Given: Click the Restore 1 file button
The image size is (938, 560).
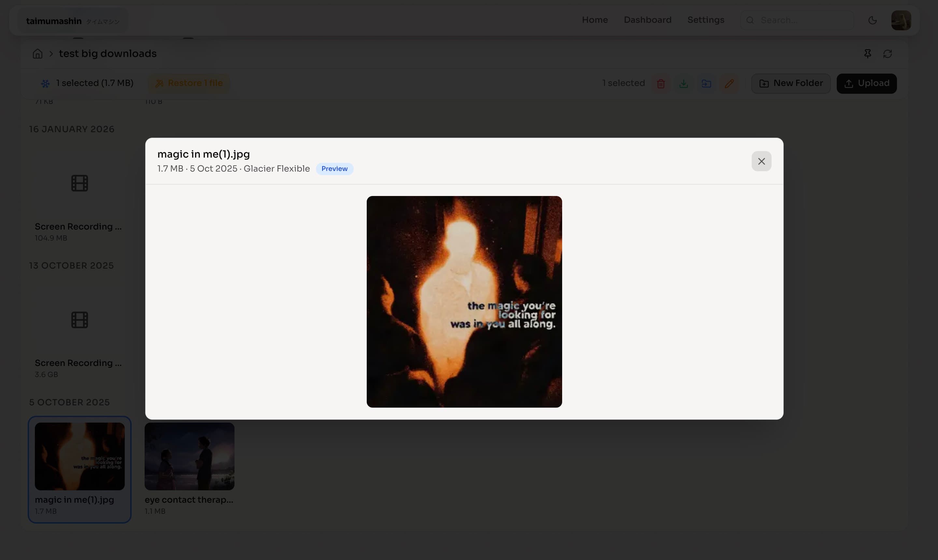Looking at the screenshot, I should (189, 83).
